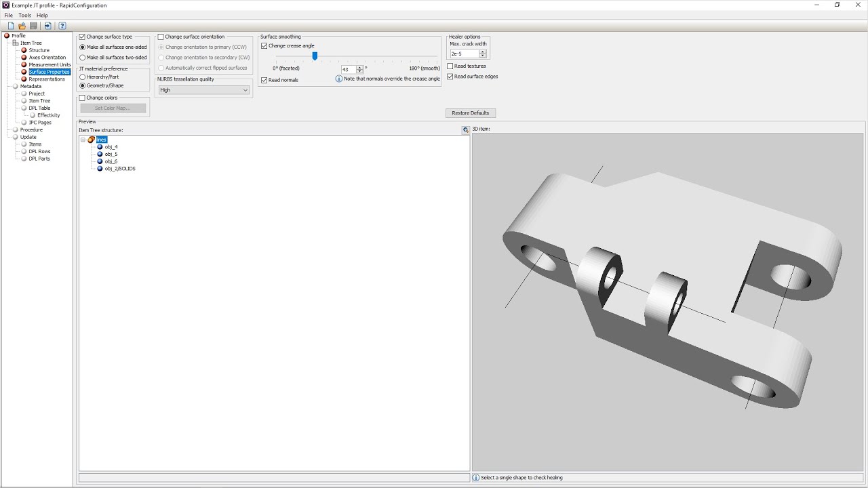Click the crease angle value field
868x488 pixels.
[x=349, y=69]
